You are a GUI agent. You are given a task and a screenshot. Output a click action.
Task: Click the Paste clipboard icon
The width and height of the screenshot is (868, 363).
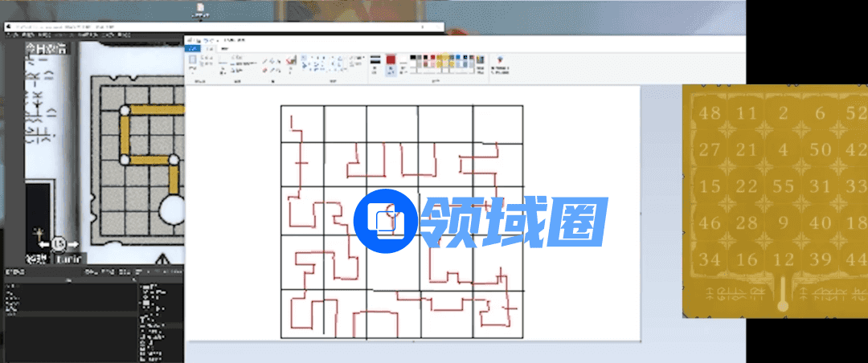tap(194, 63)
